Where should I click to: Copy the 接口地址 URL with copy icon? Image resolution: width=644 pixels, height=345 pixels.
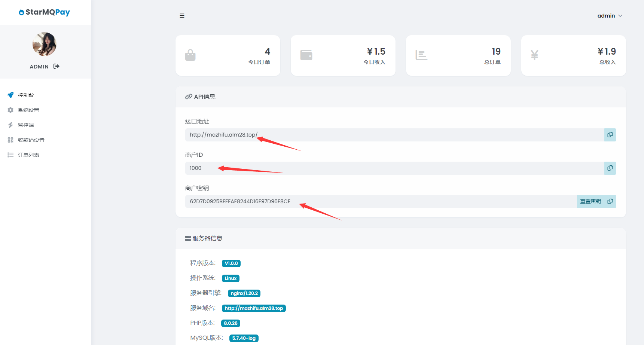[610, 135]
